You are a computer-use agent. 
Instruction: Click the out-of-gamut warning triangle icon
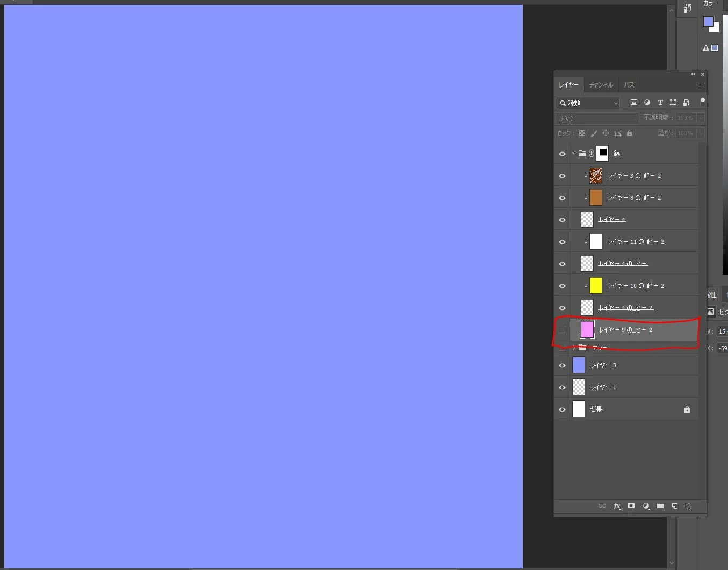(x=706, y=48)
